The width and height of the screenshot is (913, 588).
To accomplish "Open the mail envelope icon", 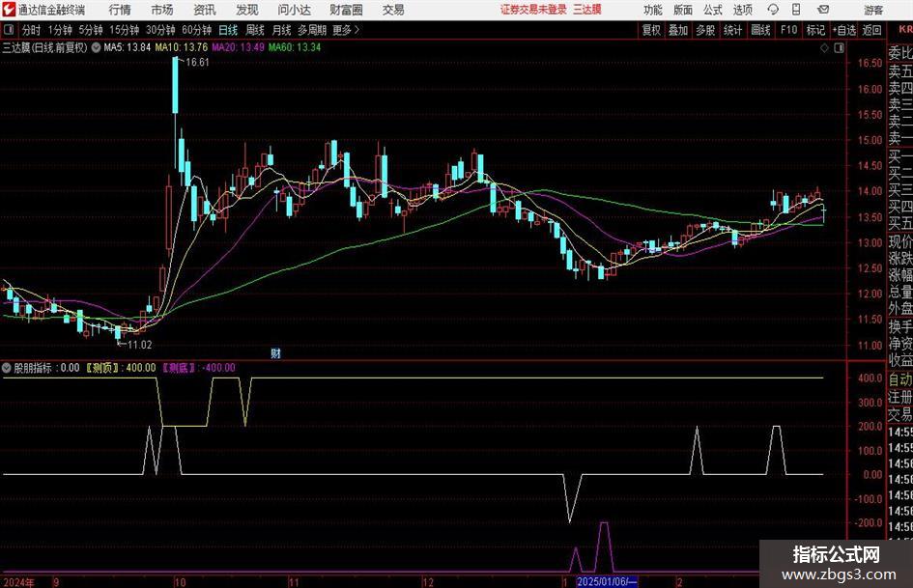I will (823, 10).
